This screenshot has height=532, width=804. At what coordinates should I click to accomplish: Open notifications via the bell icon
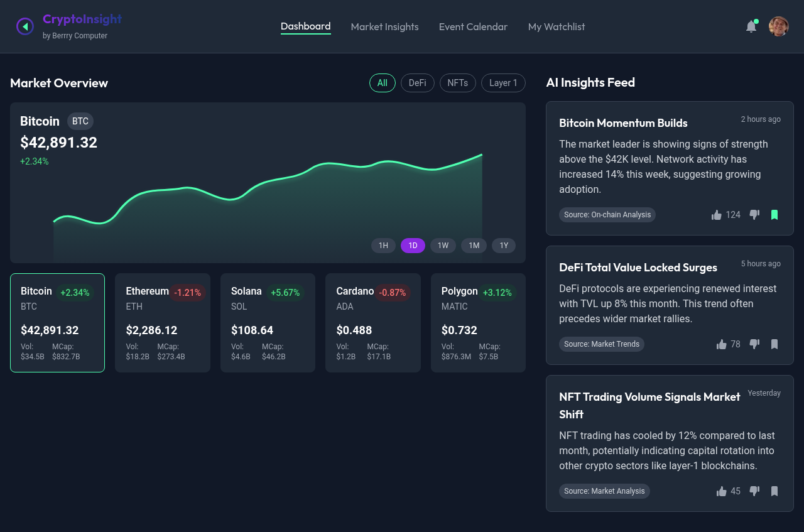[750, 26]
